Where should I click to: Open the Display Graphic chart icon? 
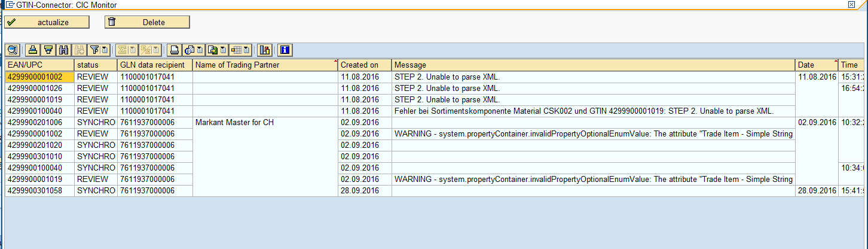[x=265, y=50]
